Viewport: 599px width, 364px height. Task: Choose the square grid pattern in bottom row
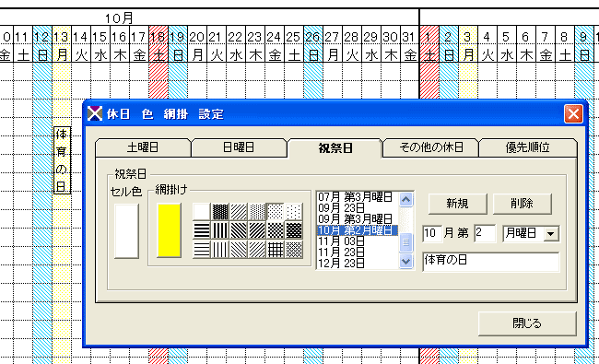275,250
